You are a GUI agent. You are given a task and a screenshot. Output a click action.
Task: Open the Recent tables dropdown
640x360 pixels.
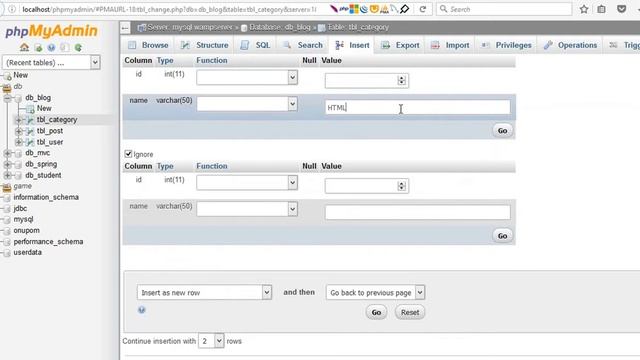pyautogui.click(x=51, y=62)
